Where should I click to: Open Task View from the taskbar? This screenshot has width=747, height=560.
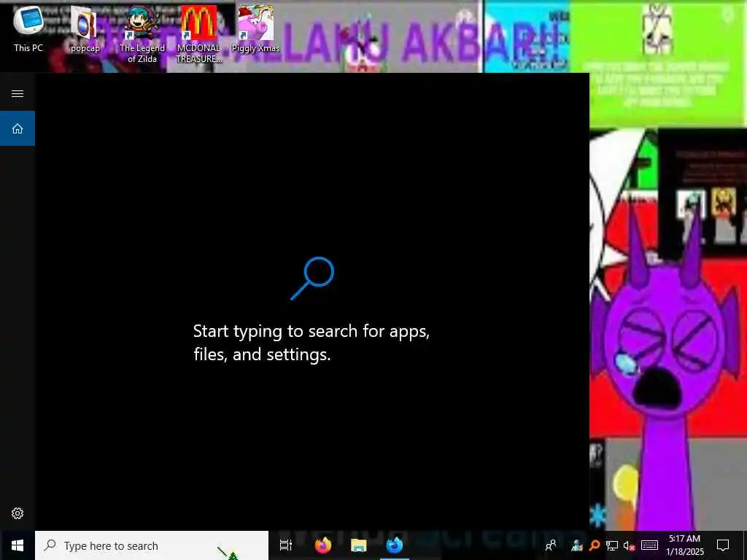pos(285,545)
